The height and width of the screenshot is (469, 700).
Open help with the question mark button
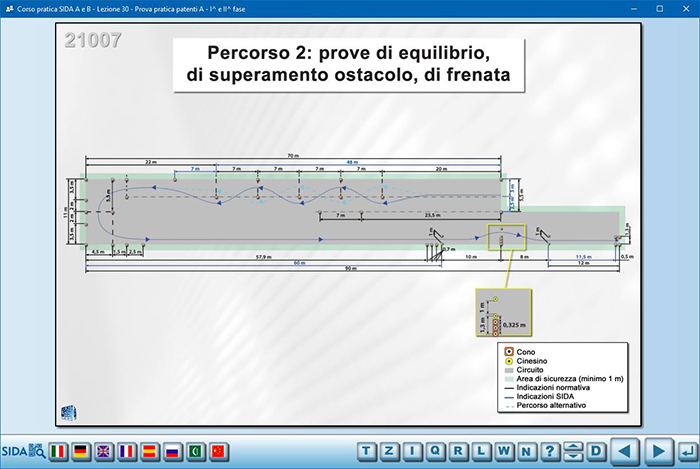point(550,451)
